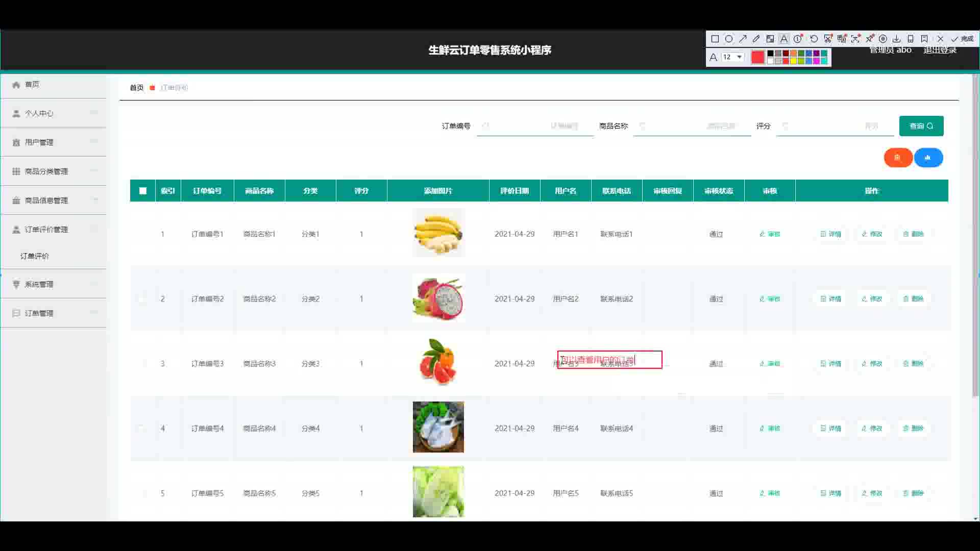This screenshot has width=980, height=551.
Task: Open the banana thumbnail for 订单编号1
Action: (x=438, y=233)
